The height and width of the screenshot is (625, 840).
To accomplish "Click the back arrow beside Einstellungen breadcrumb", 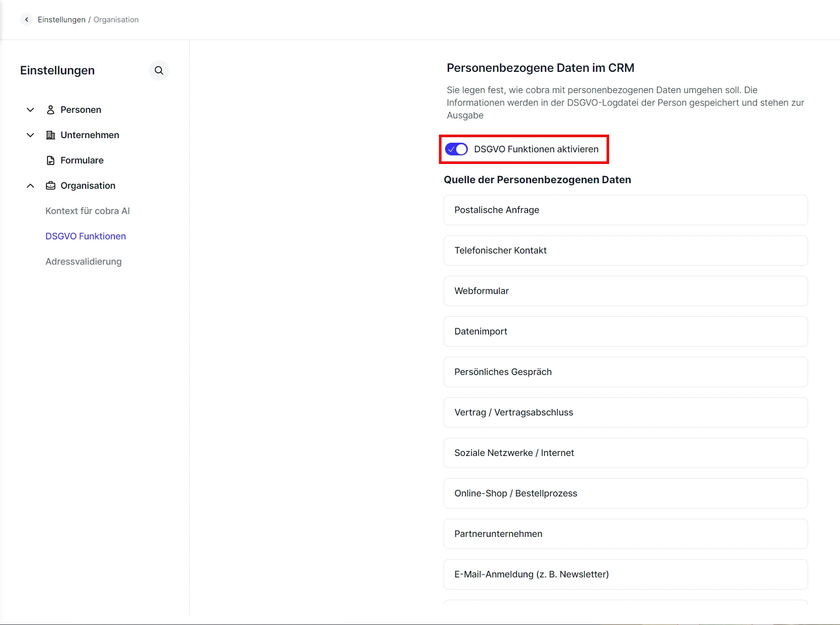I will coord(26,20).
